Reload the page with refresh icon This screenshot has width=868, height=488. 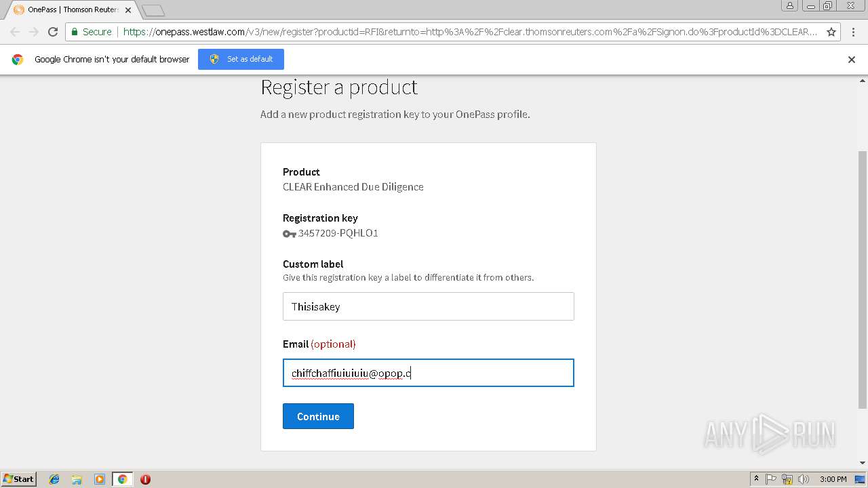(53, 32)
